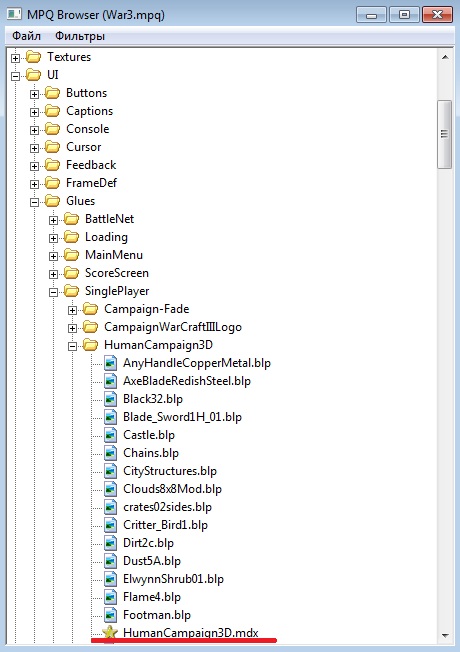Select the Captions folder label

(89, 111)
